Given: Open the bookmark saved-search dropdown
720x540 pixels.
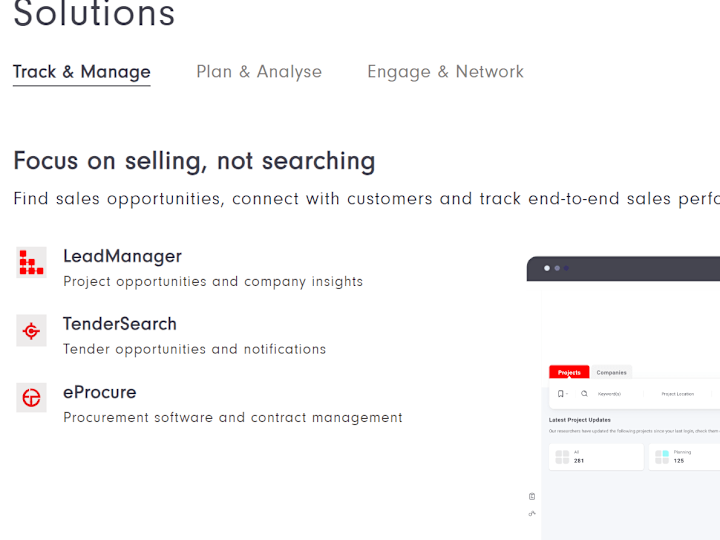Looking at the screenshot, I should (x=562, y=394).
